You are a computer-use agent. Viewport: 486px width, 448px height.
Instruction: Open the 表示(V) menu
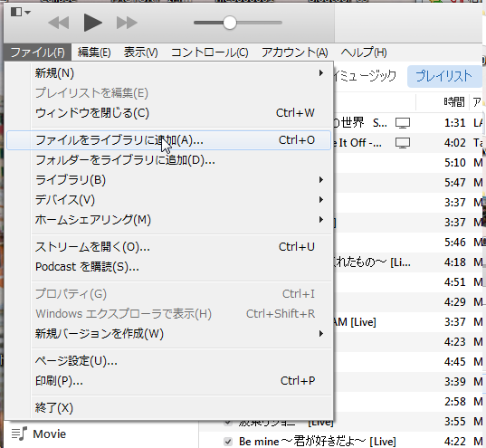tap(140, 52)
